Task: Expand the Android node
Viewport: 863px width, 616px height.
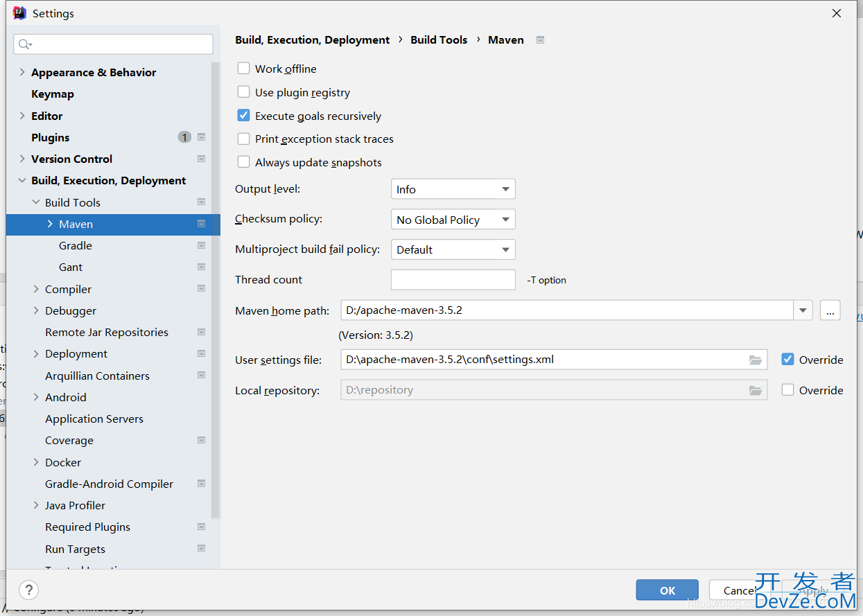Action: pyautogui.click(x=36, y=397)
